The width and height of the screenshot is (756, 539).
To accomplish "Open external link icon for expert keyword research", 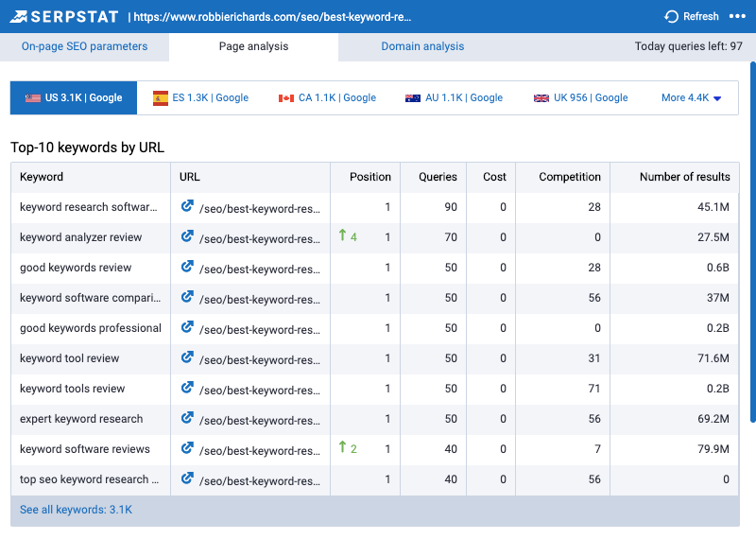I will (187, 418).
